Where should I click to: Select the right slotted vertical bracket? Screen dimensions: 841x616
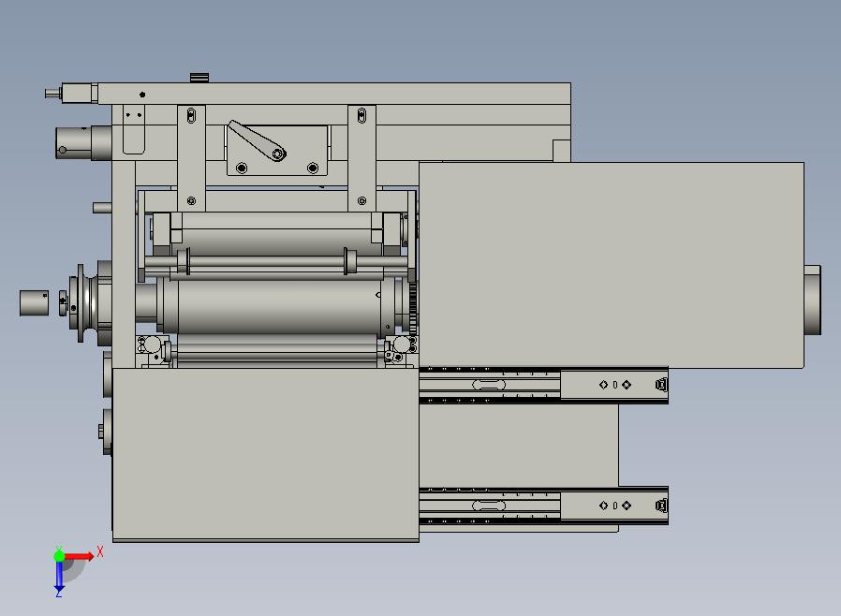pos(362,158)
